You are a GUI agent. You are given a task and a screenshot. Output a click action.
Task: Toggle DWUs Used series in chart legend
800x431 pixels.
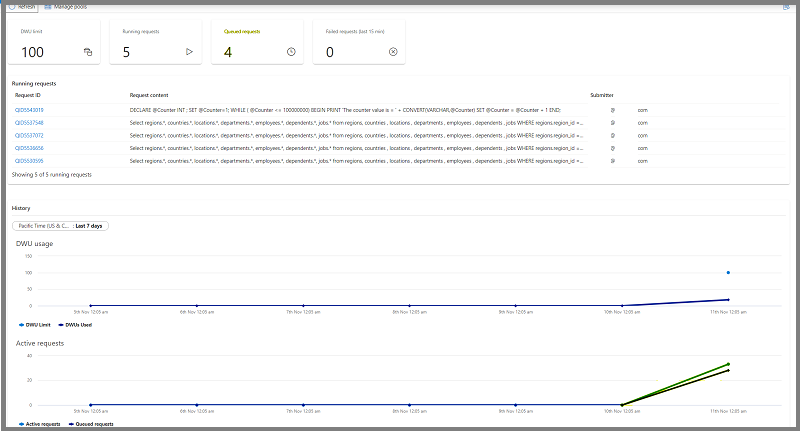pos(77,325)
